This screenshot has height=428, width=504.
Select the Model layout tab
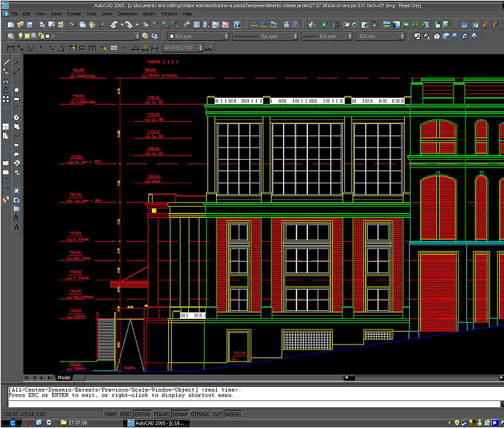(x=64, y=377)
